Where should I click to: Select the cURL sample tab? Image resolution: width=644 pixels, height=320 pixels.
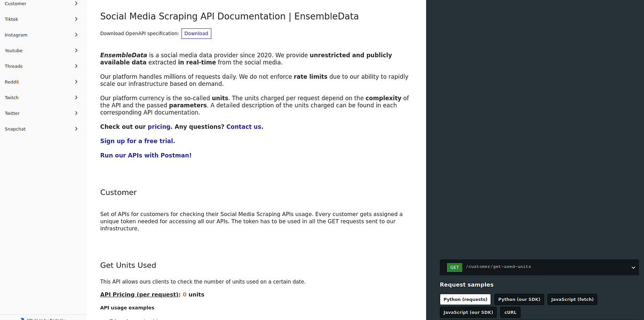point(510,313)
